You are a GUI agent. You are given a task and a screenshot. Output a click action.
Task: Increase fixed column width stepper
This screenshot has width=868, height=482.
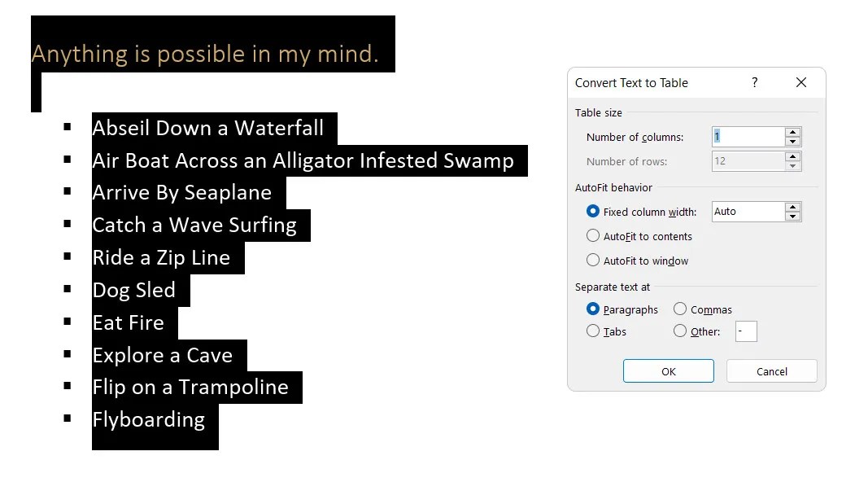pyautogui.click(x=792, y=207)
